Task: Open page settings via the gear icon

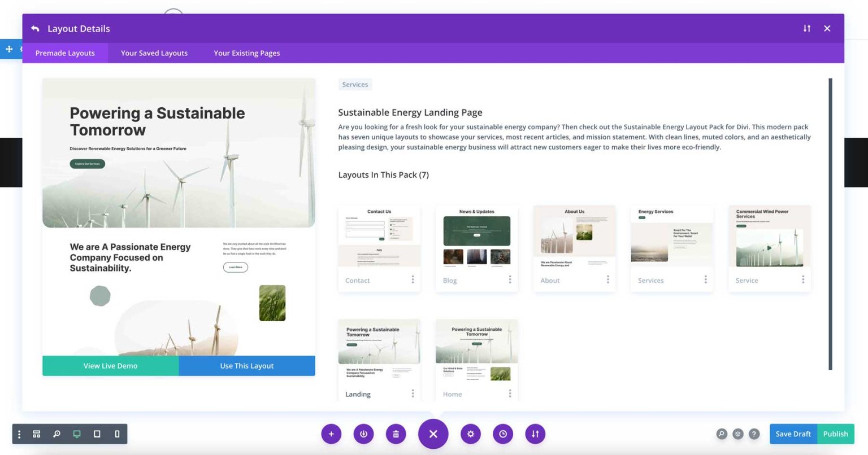Action: click(x=470, y=434)
